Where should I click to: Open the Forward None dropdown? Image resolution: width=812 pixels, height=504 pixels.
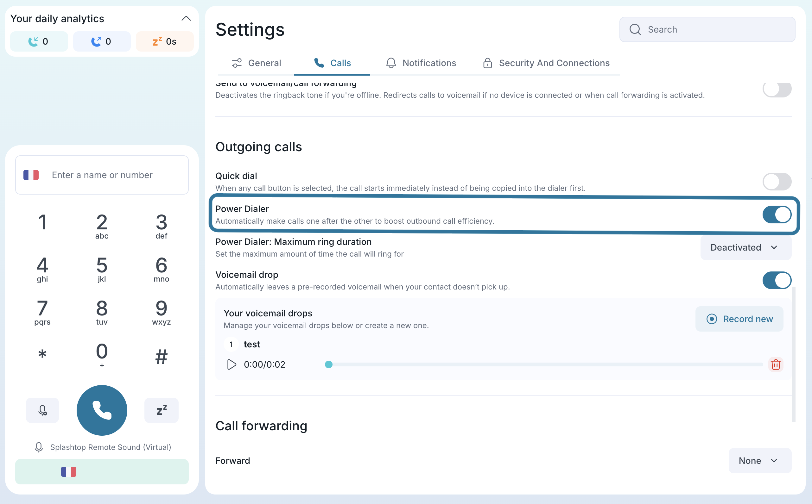coord(760,461)
